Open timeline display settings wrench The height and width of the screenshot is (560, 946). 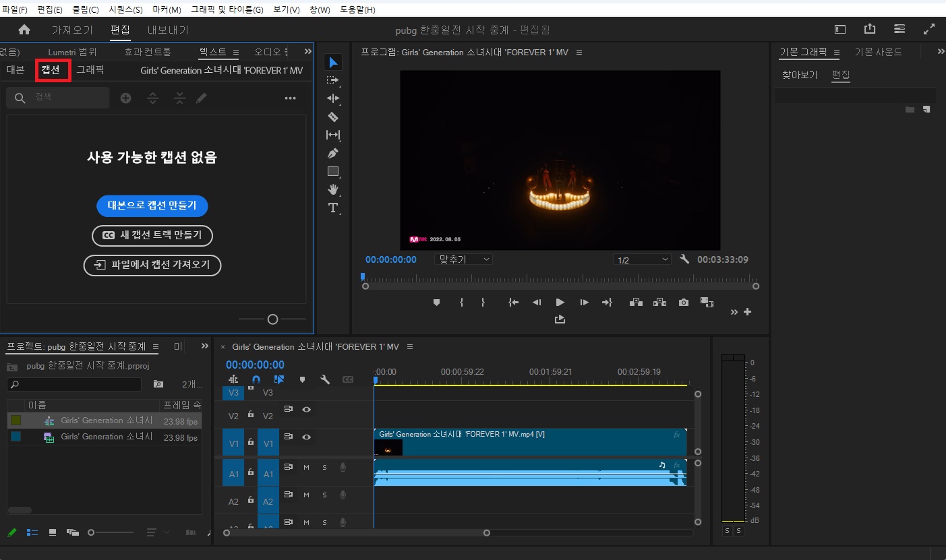tap(325, 380)
